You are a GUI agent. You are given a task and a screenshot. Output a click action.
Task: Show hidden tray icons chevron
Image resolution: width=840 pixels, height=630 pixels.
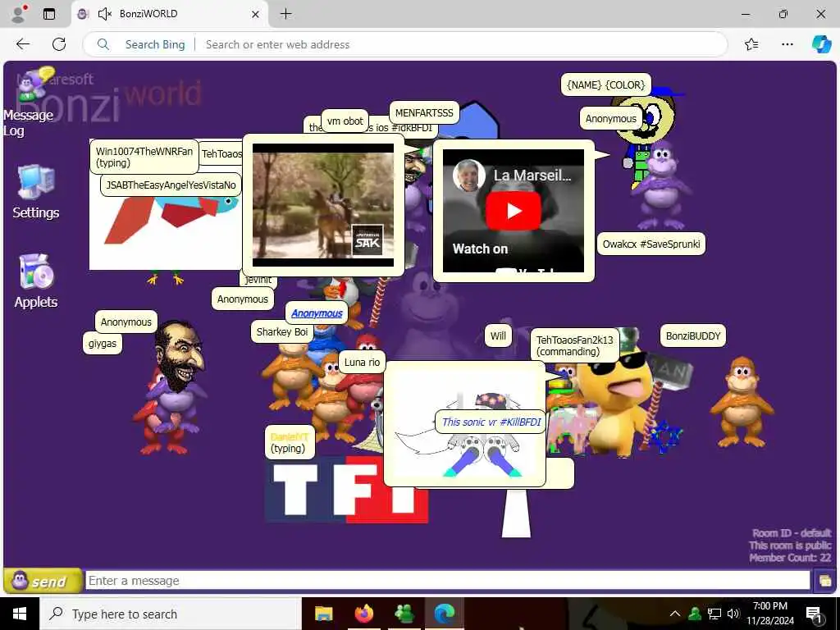click(675, 614)
